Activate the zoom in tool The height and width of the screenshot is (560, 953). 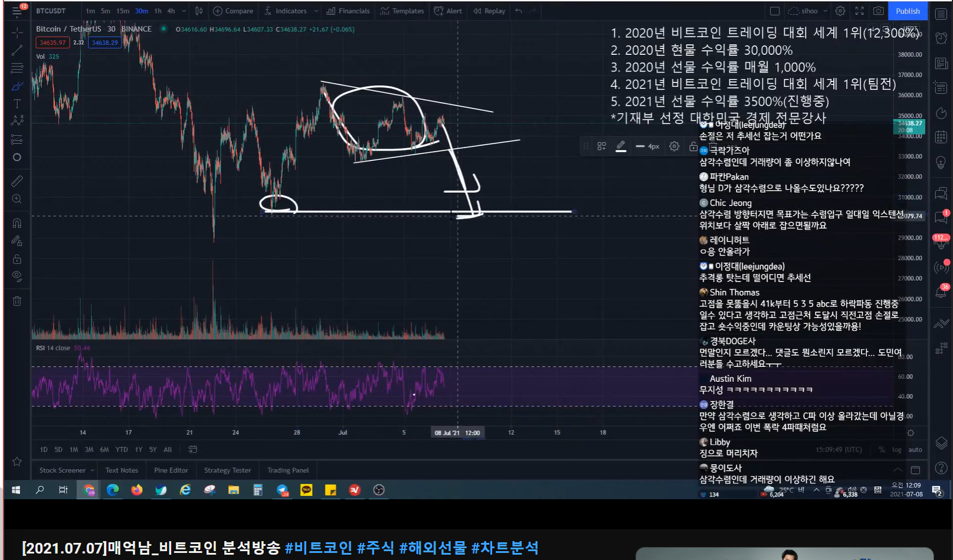point(17,199)
